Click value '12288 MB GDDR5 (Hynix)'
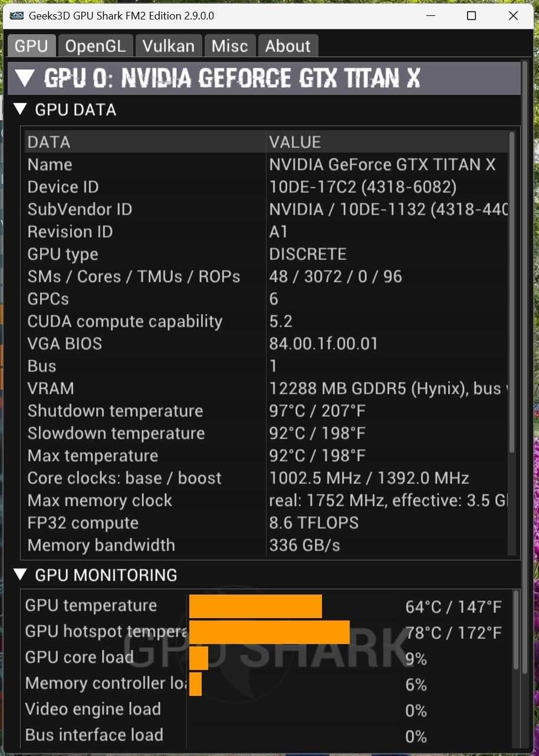The width and height of the screenshot is (539, 756). pyautogui.click(x=369, y=388)
